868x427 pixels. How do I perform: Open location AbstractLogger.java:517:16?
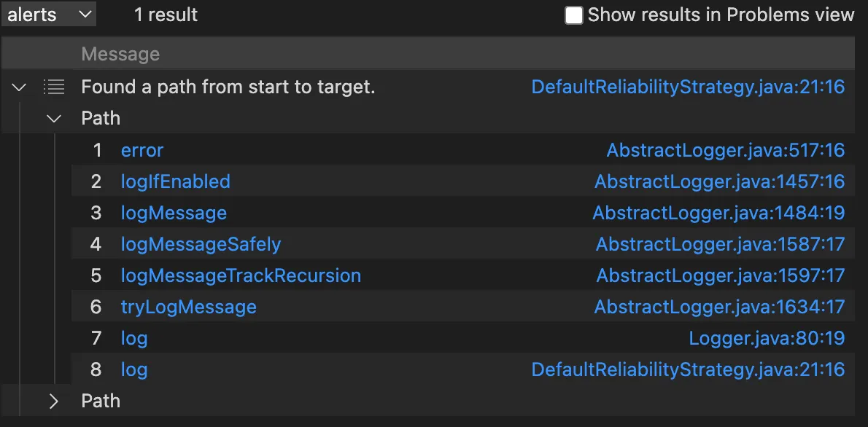pyautogui.click(x=726, y=150)
